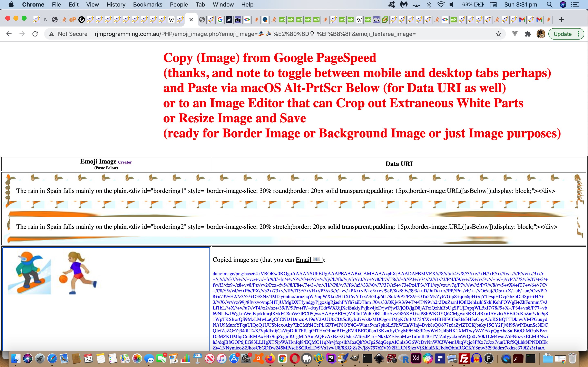The image size is (588, 367).
Task: Bookmark this page with the star icon
Action: [x=498, y=34]
